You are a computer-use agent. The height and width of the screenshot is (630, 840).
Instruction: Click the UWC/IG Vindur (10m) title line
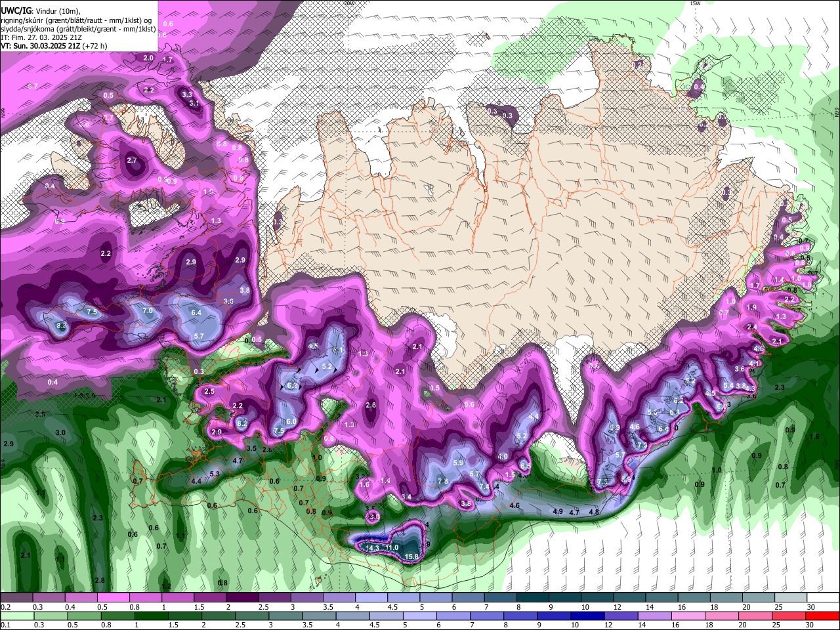(40, 11)
